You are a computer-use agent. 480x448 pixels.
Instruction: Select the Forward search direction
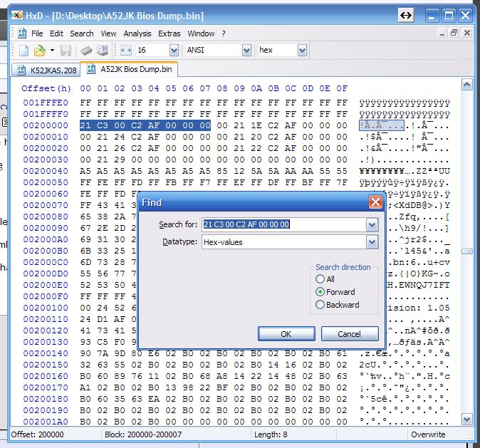(335, 292)
